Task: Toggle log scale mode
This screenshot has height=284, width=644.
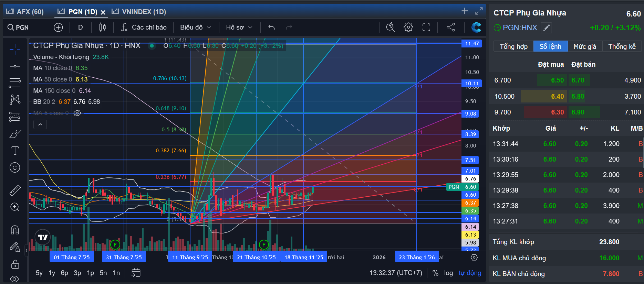Action: (x=448, y=273)
